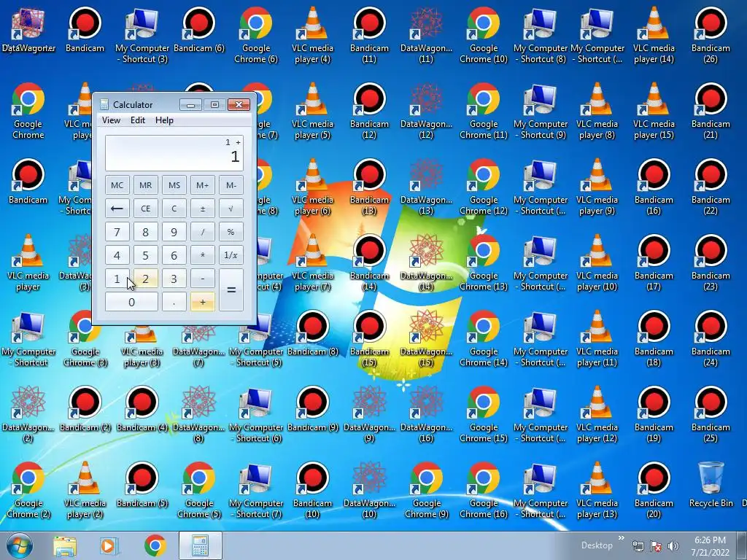This screenshot has width=747, height=560.
Task: Click the digit 4 calculator button
Action: tap(117, 255)
